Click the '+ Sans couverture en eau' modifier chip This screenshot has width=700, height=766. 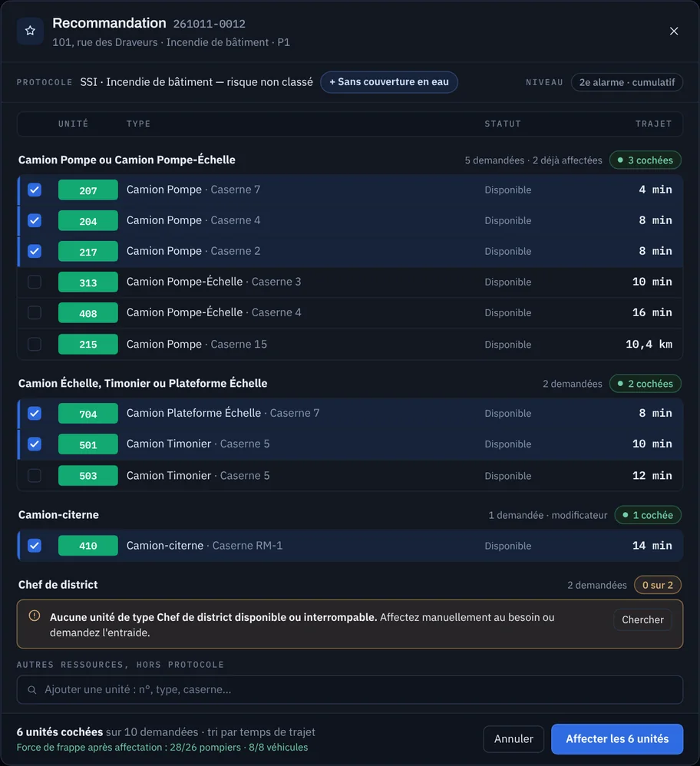click(389, 82)
